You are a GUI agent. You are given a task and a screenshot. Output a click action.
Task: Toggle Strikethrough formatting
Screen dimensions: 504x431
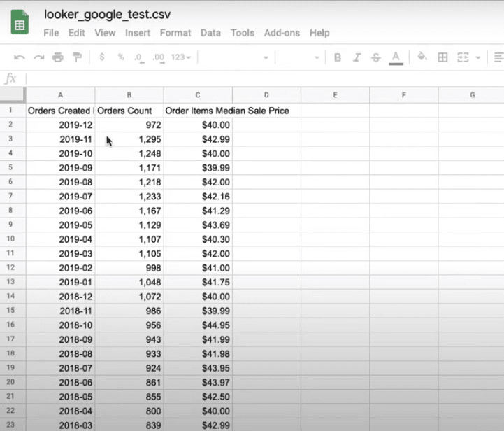376,57
